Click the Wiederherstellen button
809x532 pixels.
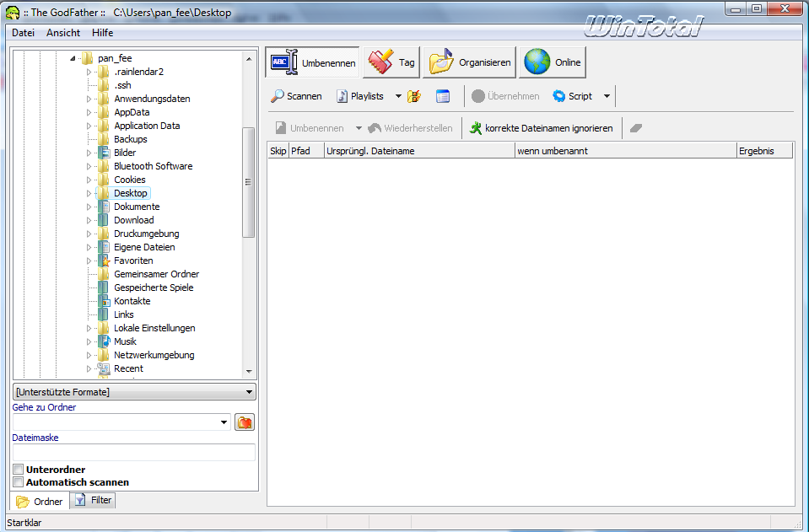(x=410, y=128)
